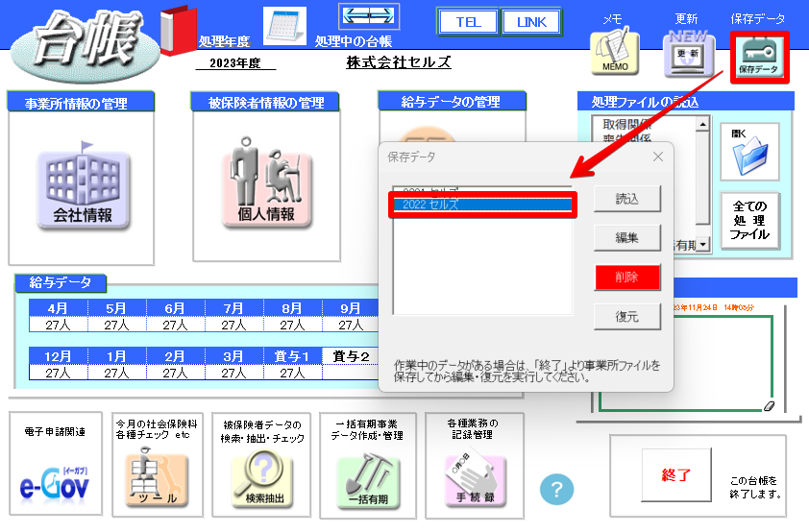Image resolution: width=809 pixels, height=532 pixels.
Task: Open the 会社情報 company building icon
Action: pos(83,186)
